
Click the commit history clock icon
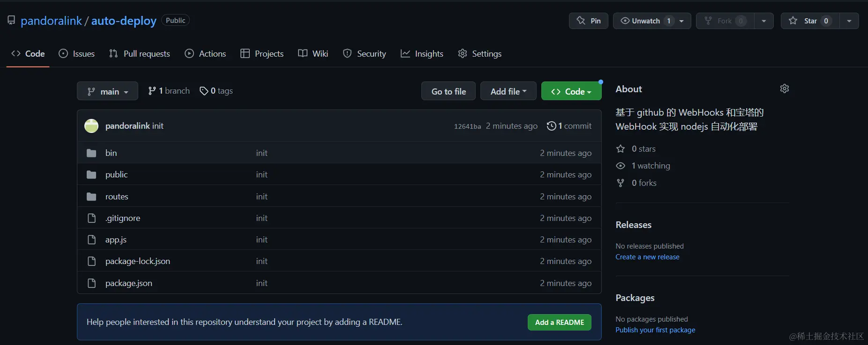tap(552, 126)
